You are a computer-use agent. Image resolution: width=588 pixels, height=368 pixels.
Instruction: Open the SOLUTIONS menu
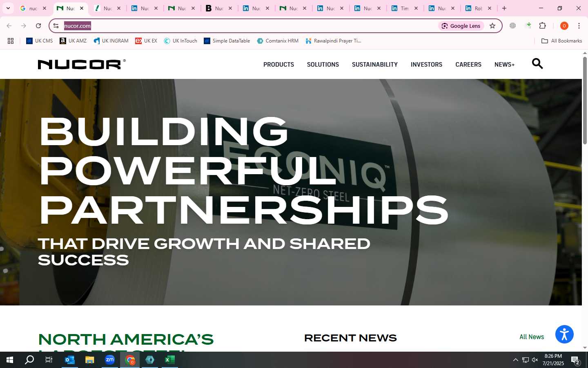click(323, 65)
